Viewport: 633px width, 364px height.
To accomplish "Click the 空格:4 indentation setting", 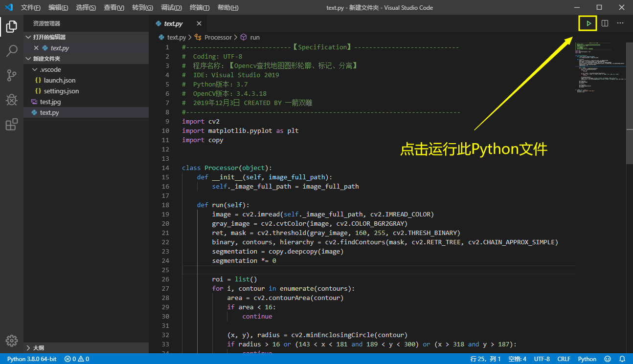I will tap(517, 359).
